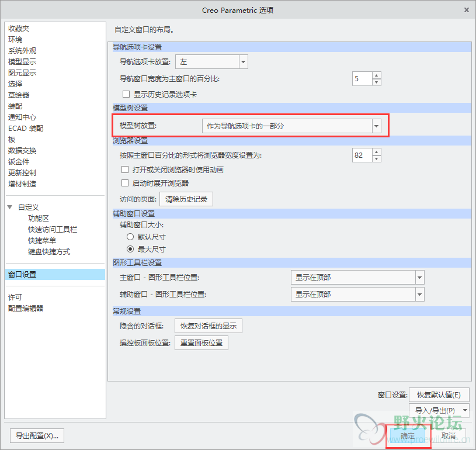The image size is (476, 450).
Task: Open the 板 category
Action: (x=12, y=140)
